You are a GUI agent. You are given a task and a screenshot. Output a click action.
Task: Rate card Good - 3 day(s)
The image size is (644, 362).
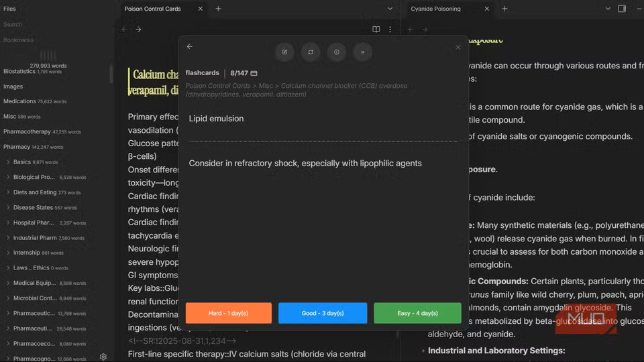coord(323,313)
